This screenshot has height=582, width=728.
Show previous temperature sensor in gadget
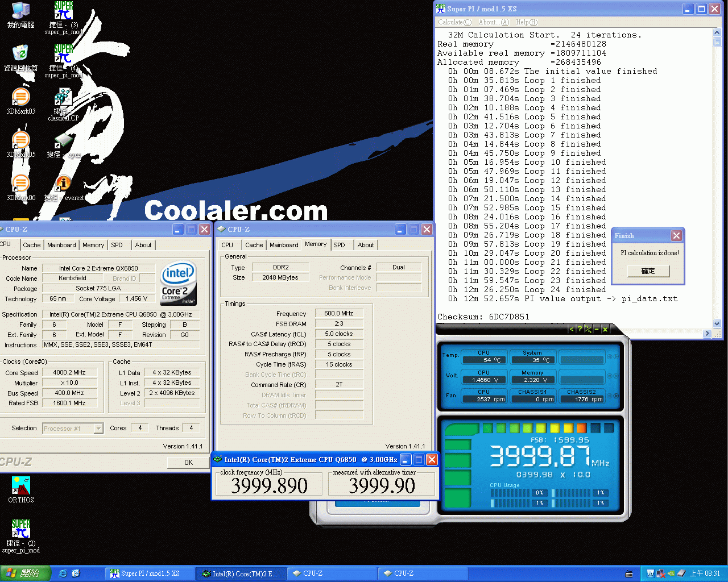pyautogui.click(x=609, y=357)
